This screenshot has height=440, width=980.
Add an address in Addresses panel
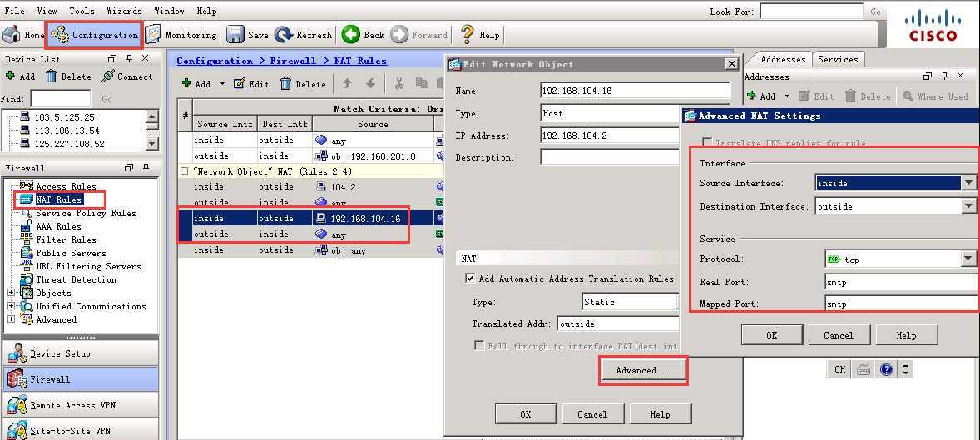point(762,96)
